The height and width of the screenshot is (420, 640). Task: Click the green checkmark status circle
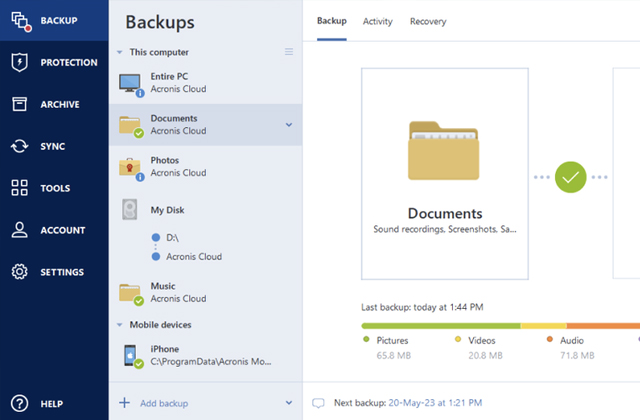point(570,177)
